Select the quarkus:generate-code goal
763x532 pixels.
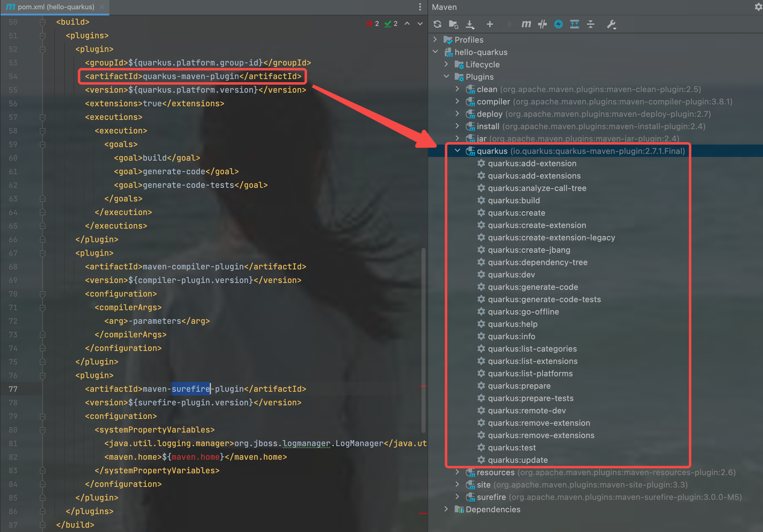pos(533,287)
